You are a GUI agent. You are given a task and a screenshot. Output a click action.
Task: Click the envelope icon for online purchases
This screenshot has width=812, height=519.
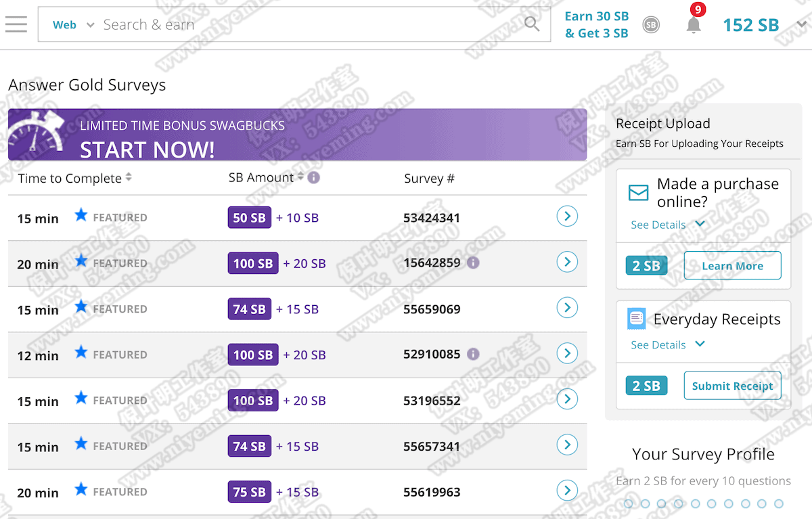point(638,194)
